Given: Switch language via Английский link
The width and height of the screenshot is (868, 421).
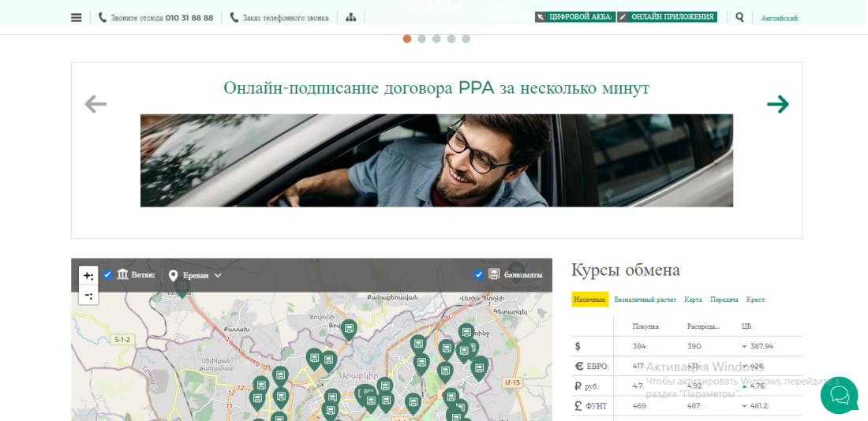Looking at the screenshot, I should 780,18.
